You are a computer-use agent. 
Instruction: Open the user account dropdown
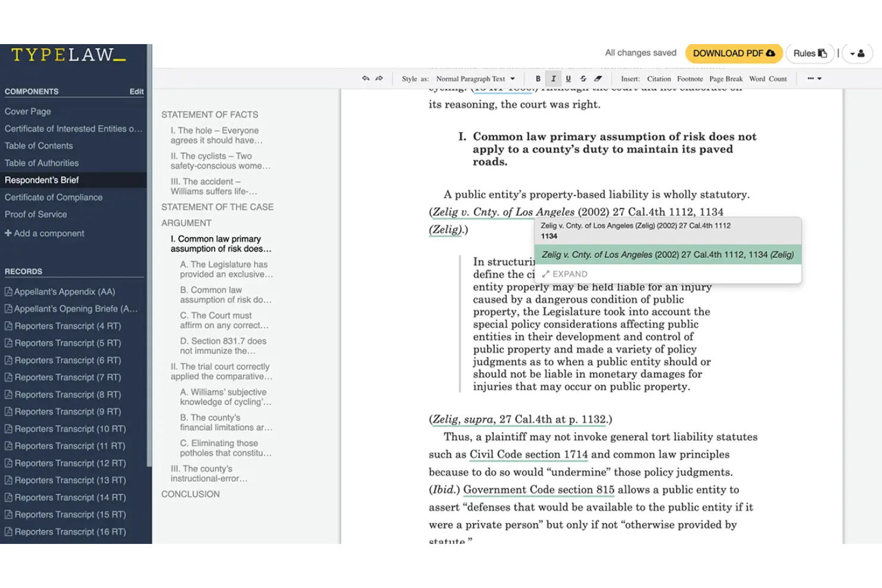tap(857, 53)
